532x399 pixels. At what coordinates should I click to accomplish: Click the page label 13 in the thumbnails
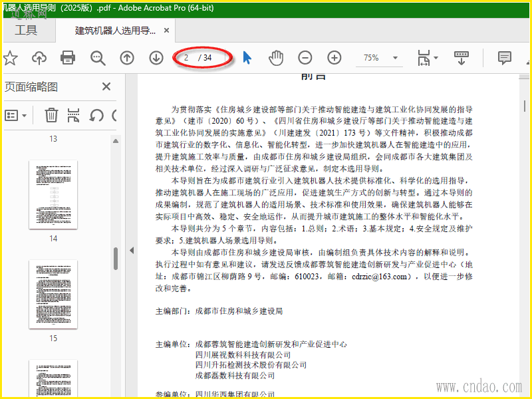coord(53,139)
